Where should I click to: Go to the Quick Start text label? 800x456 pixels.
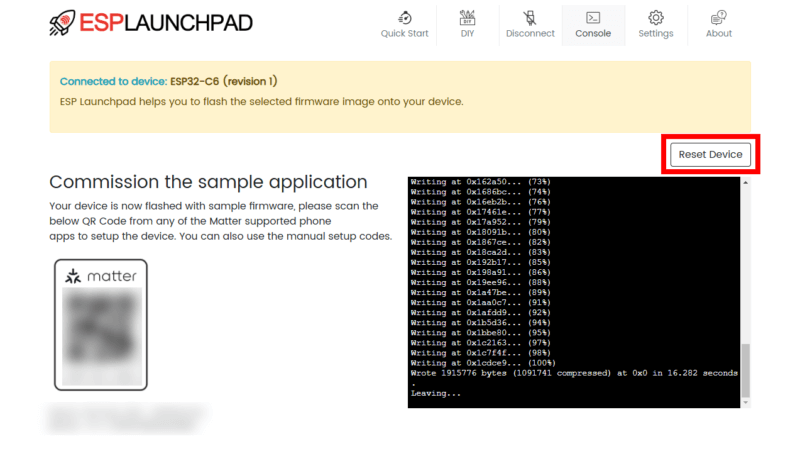pos(404,34)
